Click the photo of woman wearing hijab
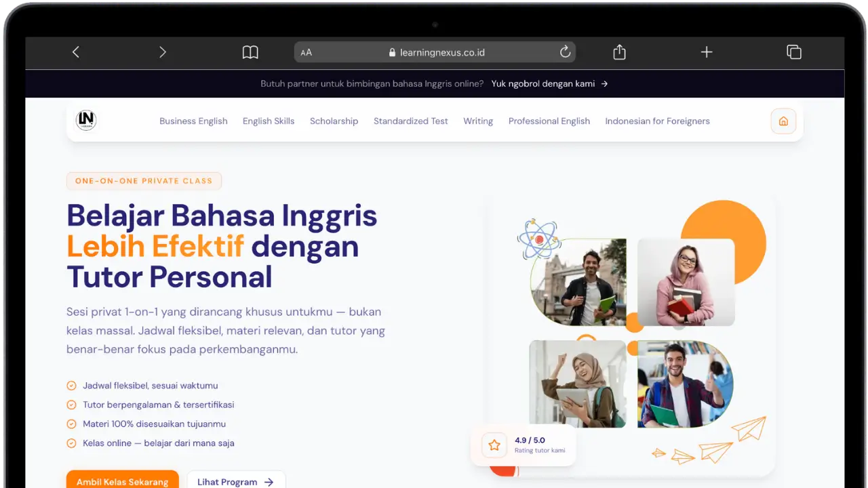This screenshot has width=868, height=488. [x=578, y=384]
